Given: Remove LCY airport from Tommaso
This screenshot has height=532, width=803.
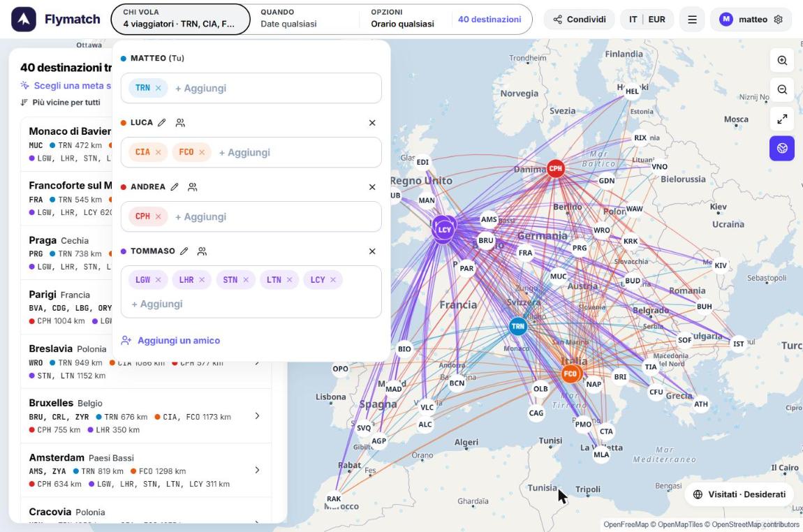Looking at the screenshot, I should pos(333,279).
